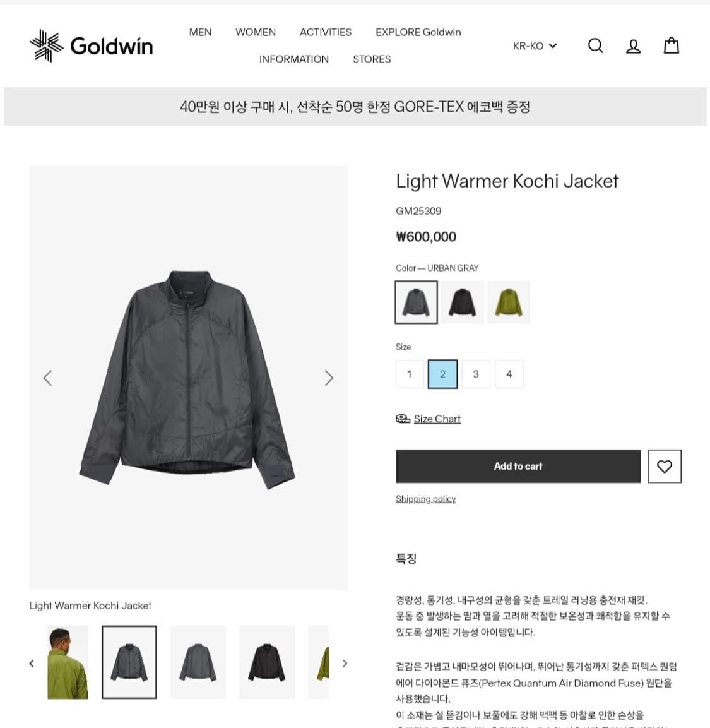Screen dimensions: 710x728
Task: Select the black jacket thumbnail in gallery strip
Action: coord(267,662)
